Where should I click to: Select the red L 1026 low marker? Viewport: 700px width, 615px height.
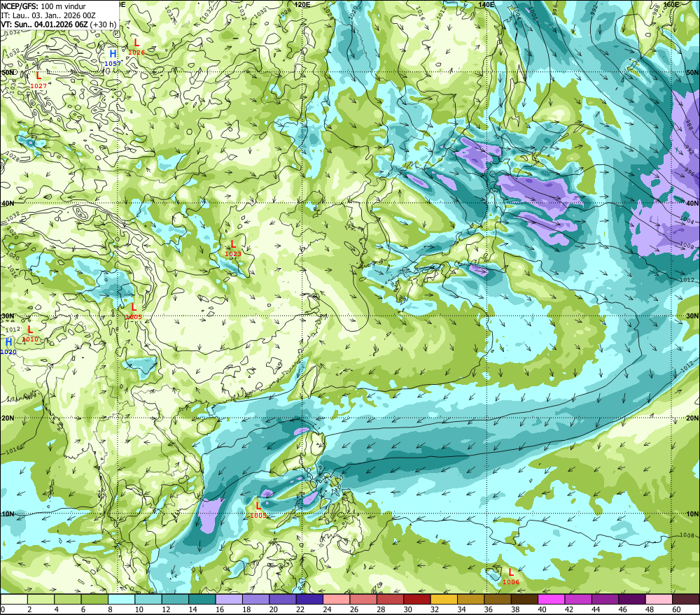pyautogui.click(x=136, y=47)
